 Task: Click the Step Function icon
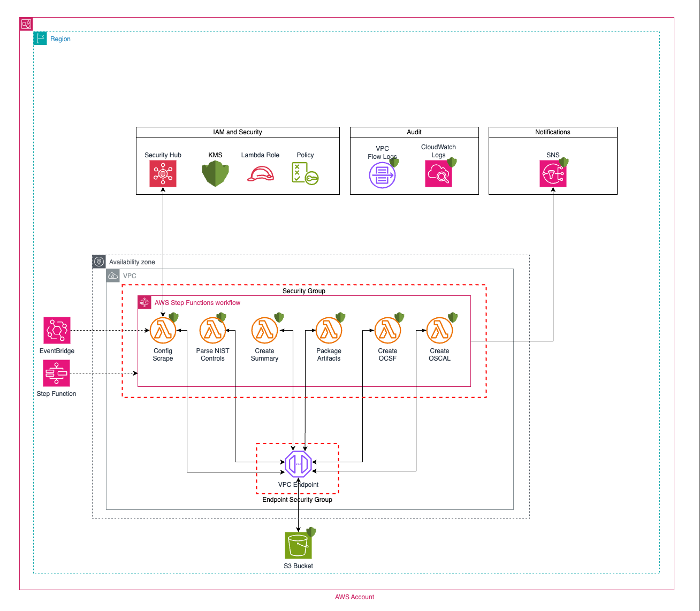pos(57,373)
